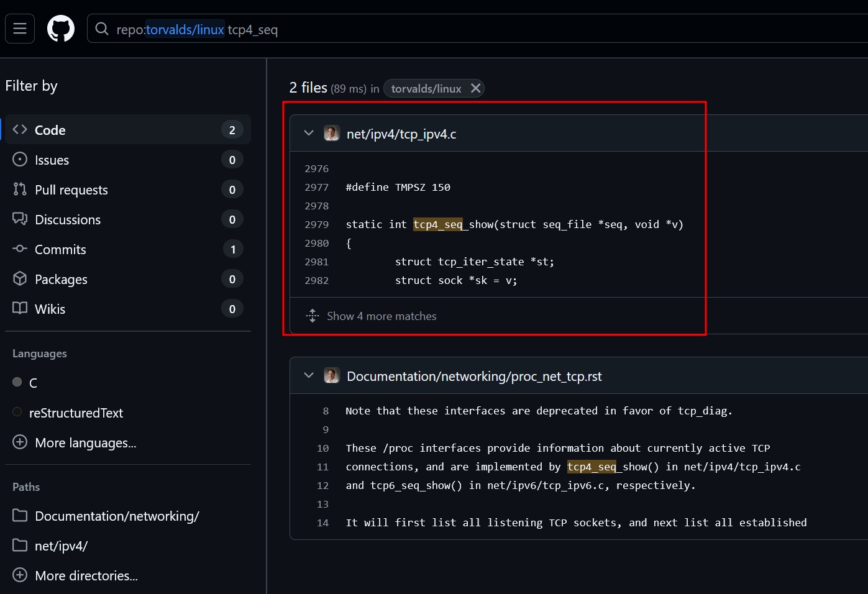The width and height of the screenshot is (868, 594).
Task: Click line number 2977 in tcp_ipv4.c
Action: coord(317,187)
